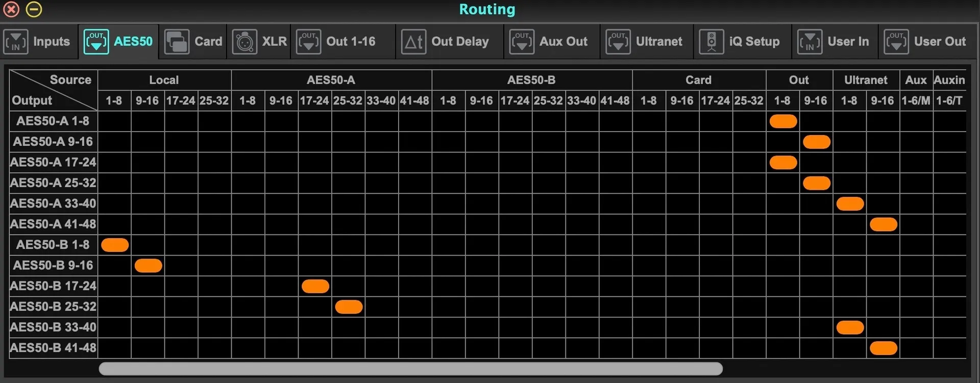Click the XLR connector icon

[x=244, y=42]
